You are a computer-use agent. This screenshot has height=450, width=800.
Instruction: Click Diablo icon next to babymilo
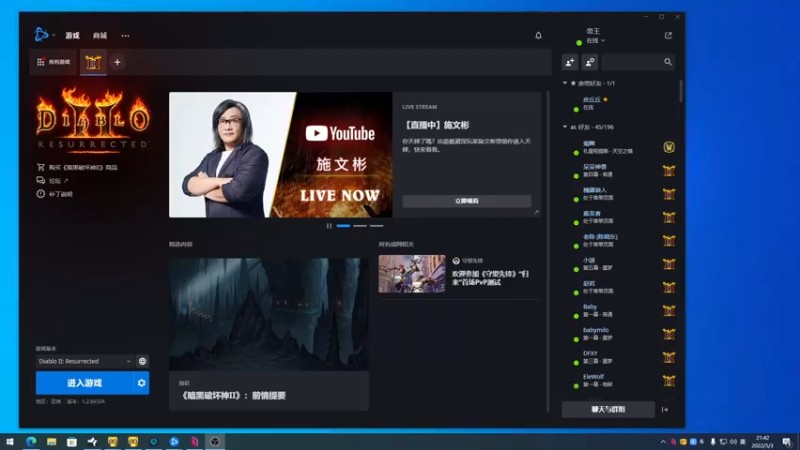[x=669, y=334]
